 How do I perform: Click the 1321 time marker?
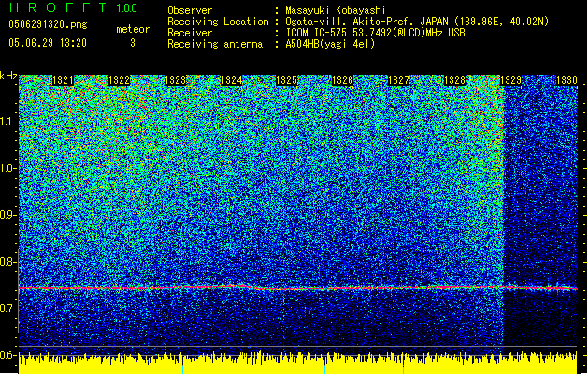tap(63, 80)
